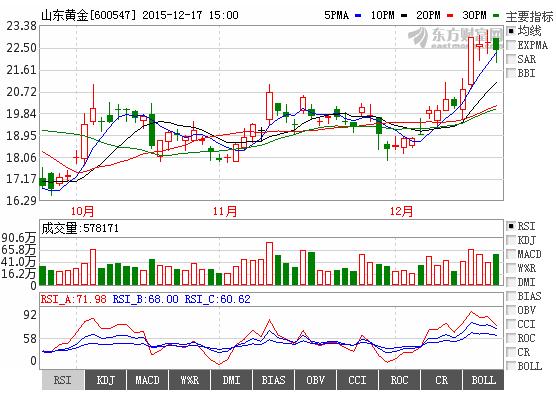Enable the BBI main indicator
Image resolution: width=556 pixels, height=394 pixels.
point(511,73)
